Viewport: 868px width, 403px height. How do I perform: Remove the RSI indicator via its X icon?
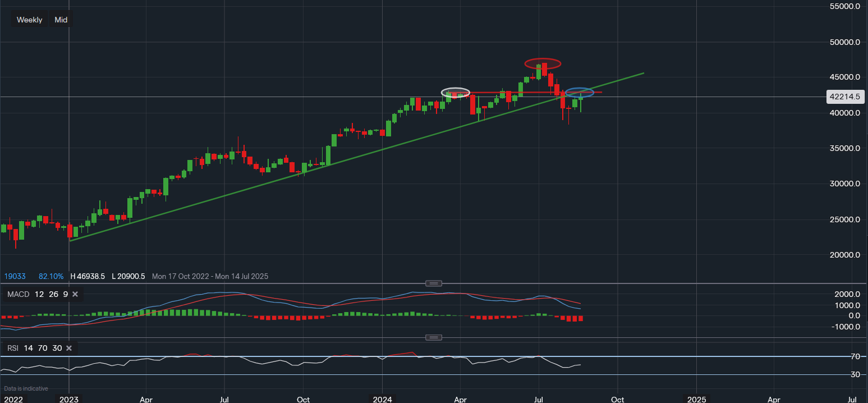pyautogui.click(x=68, y=348)
